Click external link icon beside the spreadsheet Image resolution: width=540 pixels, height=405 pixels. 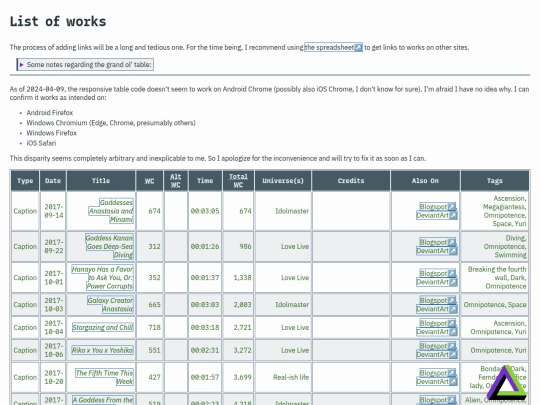coord(358,47)
